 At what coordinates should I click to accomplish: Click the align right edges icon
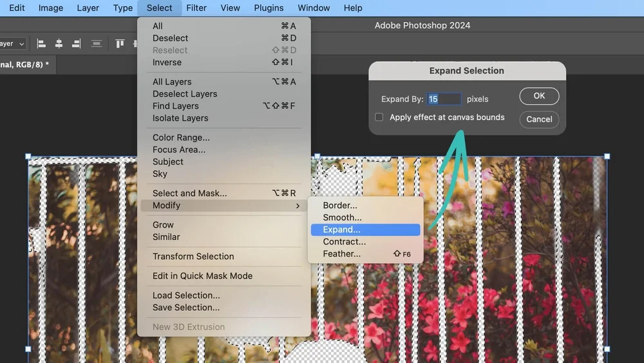76,44
